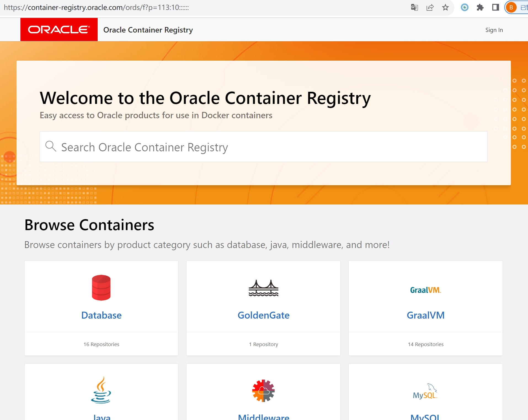This screenshot has height=420, width=528.
Task: Open the Database category link
Action: point(101,315)
